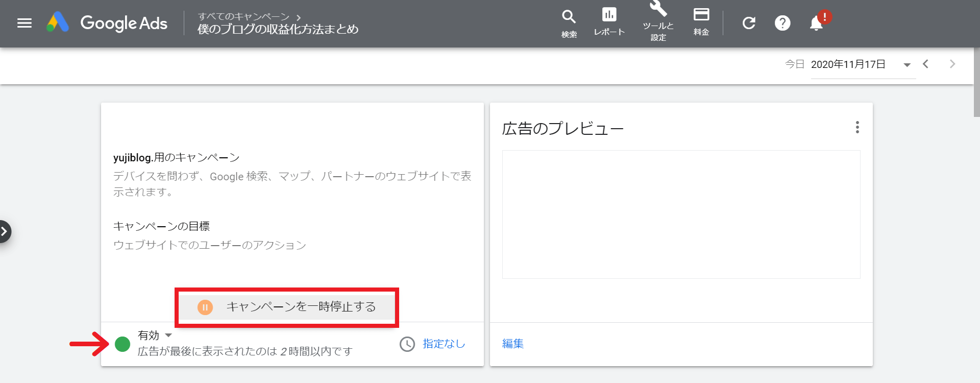The image size is (980, 383).
Task: Click the clock schedule icon
Action: coord(407,344)
